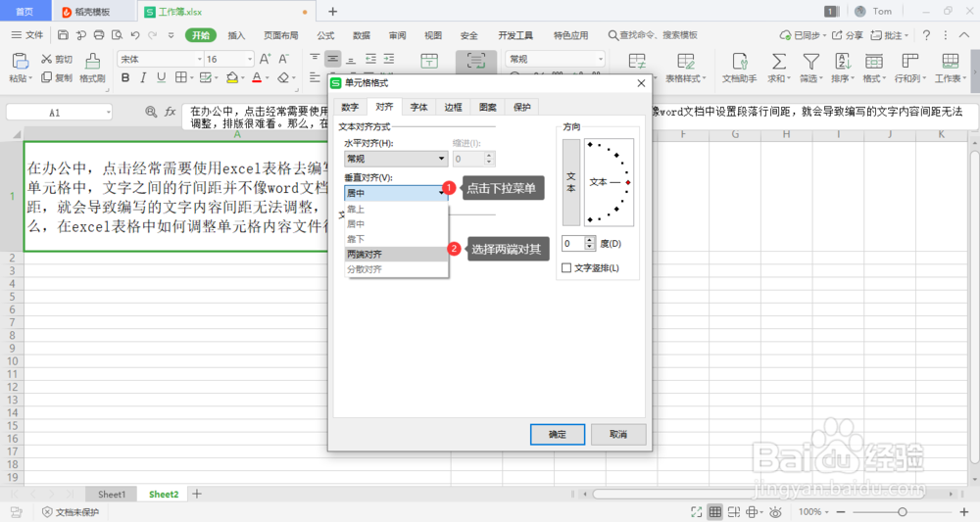Open Print Preview icon
Screen dimensions: 980x522
click(x=117, y=35)
